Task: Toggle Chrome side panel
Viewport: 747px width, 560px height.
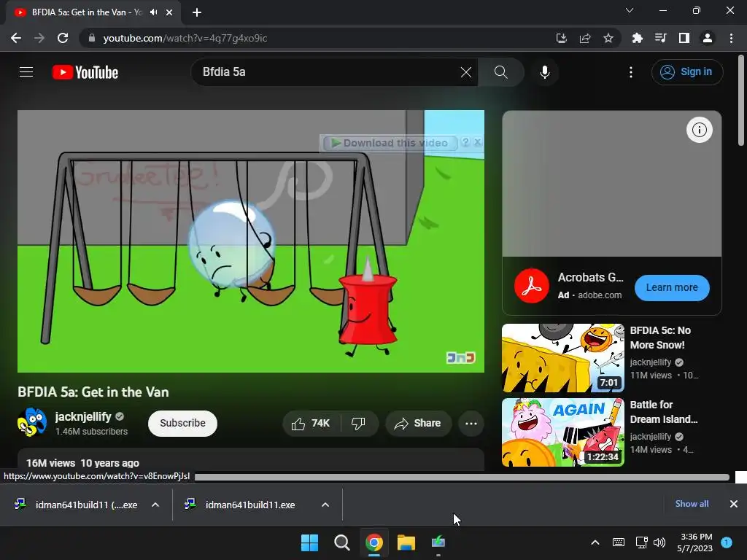Action: 684,38
